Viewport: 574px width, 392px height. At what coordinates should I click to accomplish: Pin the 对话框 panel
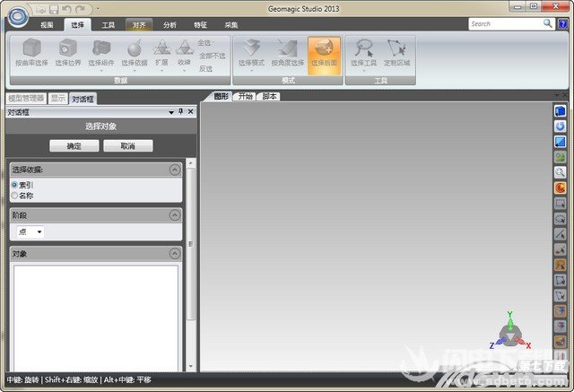(x=181, y=111)
